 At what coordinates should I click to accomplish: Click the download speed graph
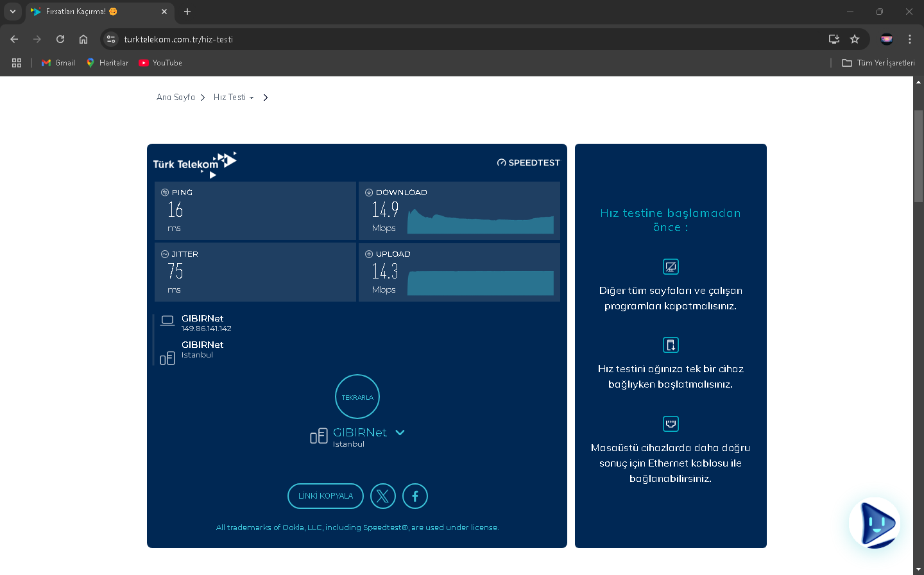coord(481,221)
